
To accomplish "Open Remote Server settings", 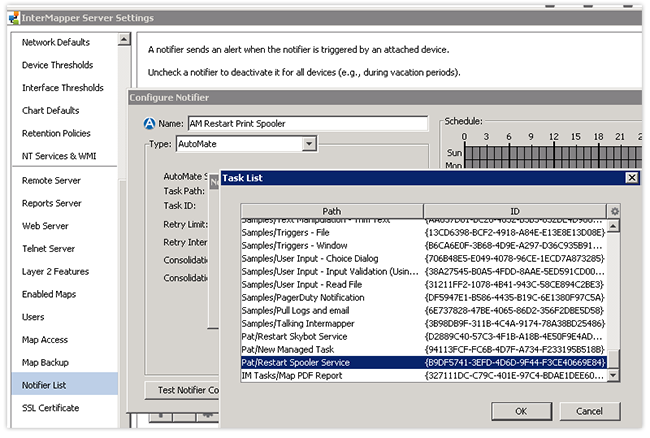I will 51,181.
